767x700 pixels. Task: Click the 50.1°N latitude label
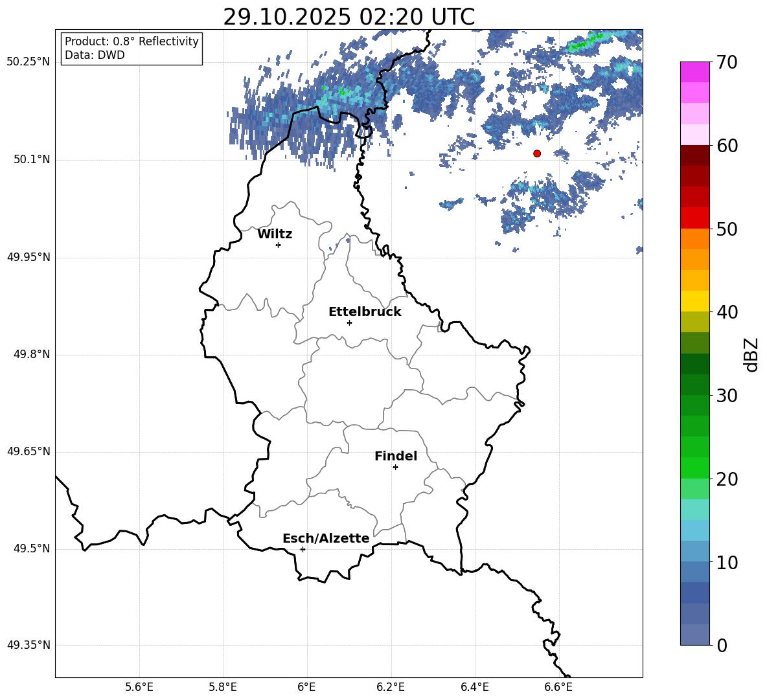[31, 160]
